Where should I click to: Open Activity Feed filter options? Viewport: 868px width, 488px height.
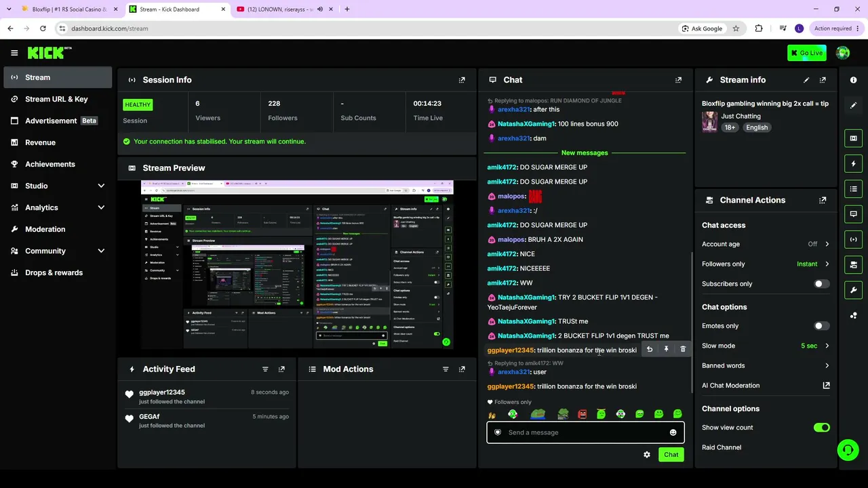point(265,369)
